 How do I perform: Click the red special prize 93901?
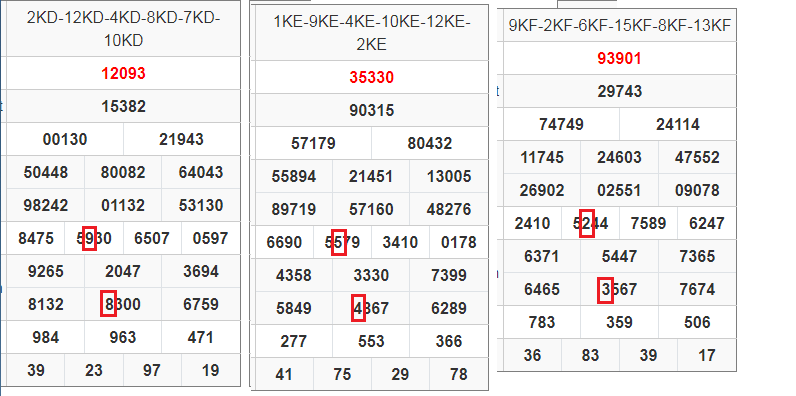(x=619, y=58)
